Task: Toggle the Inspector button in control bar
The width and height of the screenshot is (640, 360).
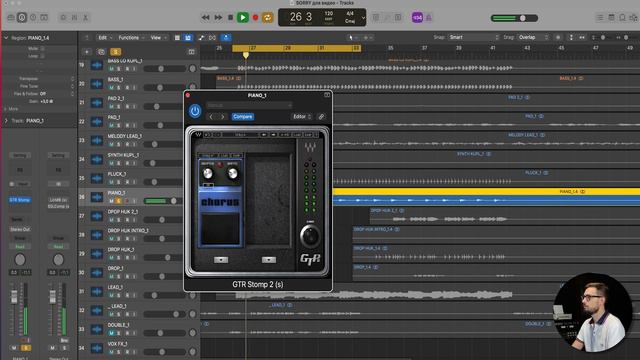Action: (x=22, y=18)
